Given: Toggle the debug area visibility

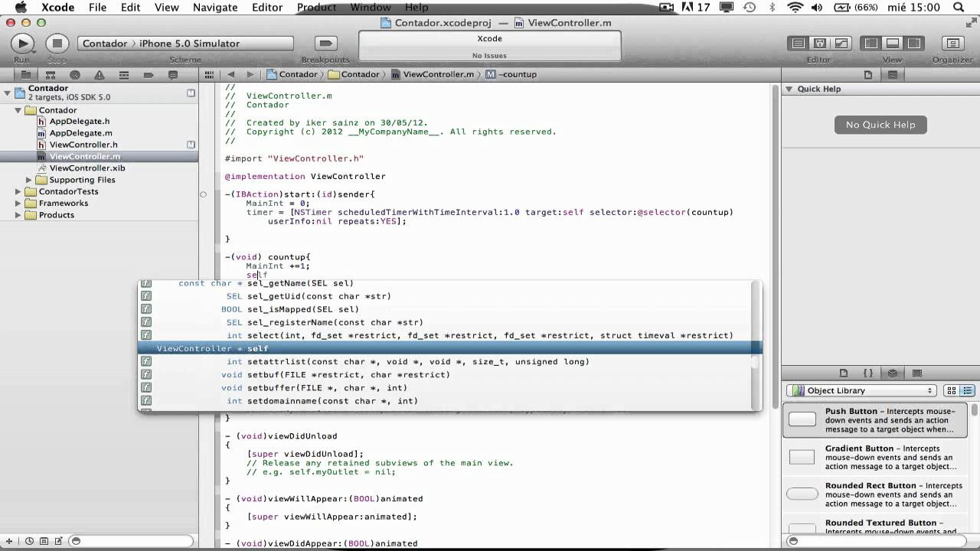Looking at the screenshot, I should tap(893, 44).
